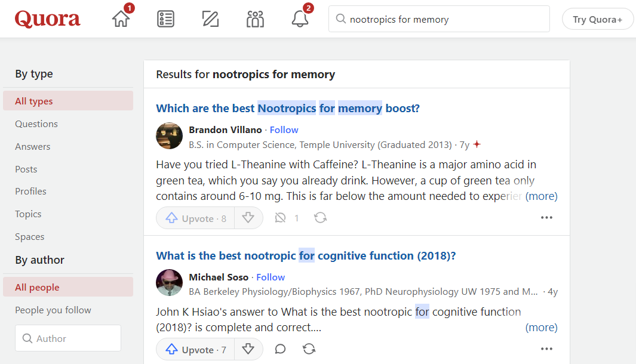Image resolution: width=636 pixels, height=364 pixels.
Task: Open the Answer pencil icon
Action: pyautogui.click(x=210, y=19)
